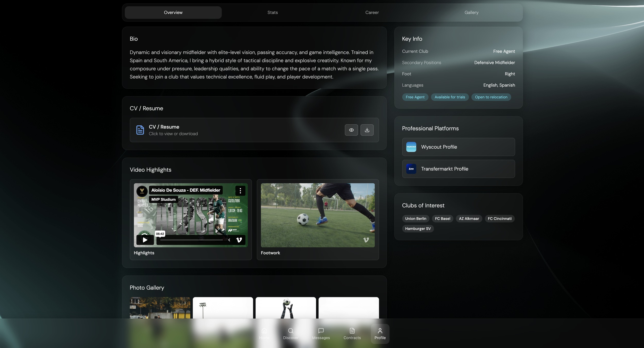Play the Highlights video
The image size is (644, 348).
[145, 240]
